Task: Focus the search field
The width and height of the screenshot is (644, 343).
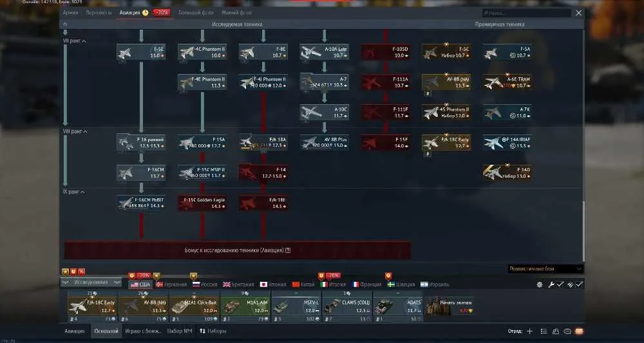Action: point(527,13)
